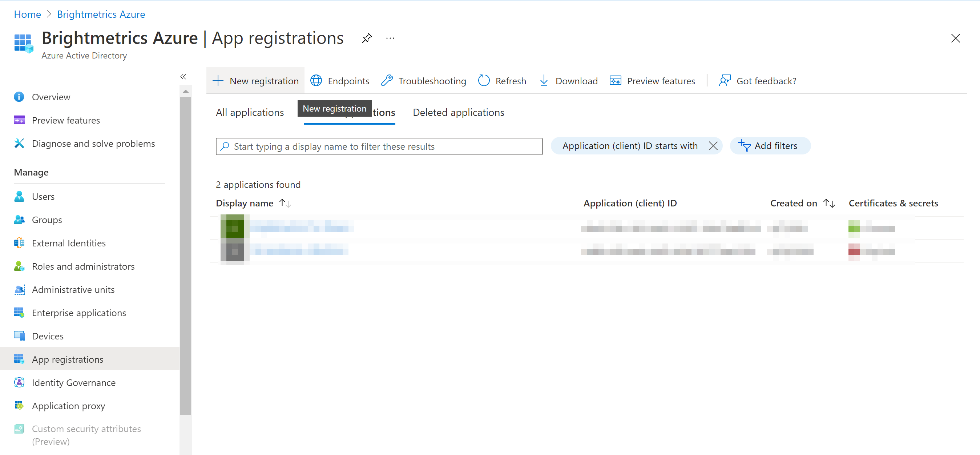Click the Troubleshooting wrench icon

tap(387, 81)
